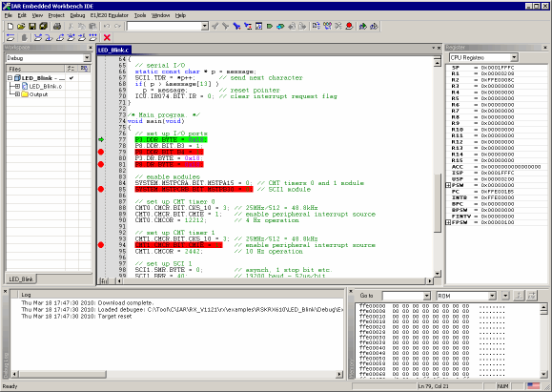Click the Go to input field

[x=406, y=296]
